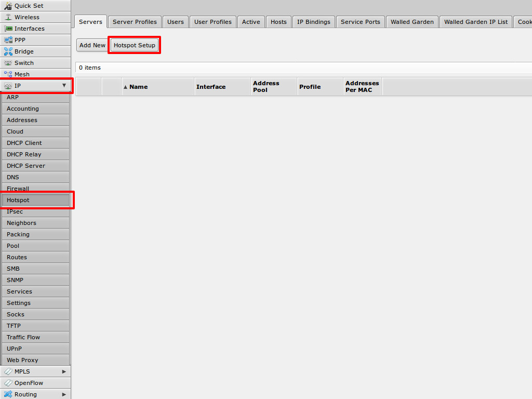Image resolution: width=532 pixels, height=399 pixels.
Task: Open Wireless via its antenna icon
Action: tap(8, 17)
